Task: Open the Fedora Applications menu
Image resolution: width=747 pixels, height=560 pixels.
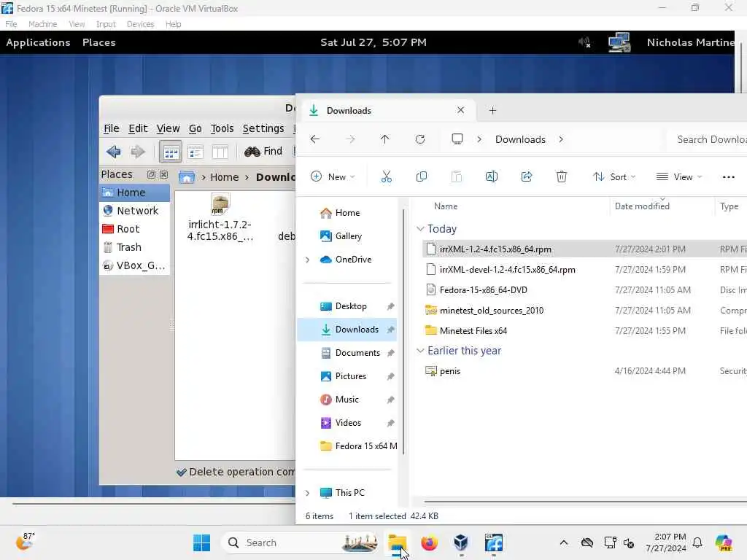Action: [x=38, y=42]
